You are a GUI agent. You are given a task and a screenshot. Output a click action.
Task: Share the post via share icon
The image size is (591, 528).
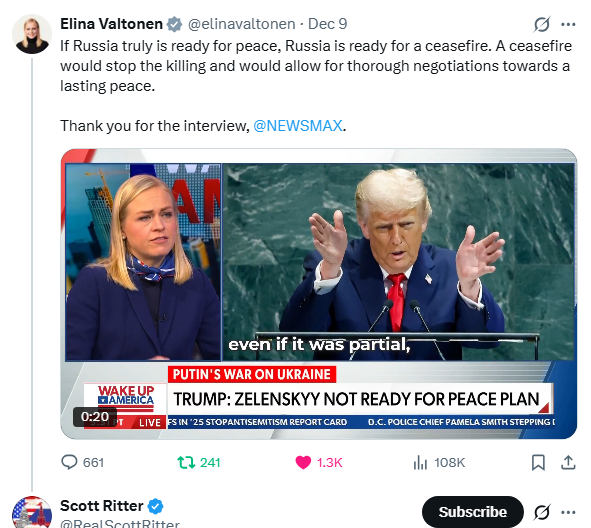(568, 462)
